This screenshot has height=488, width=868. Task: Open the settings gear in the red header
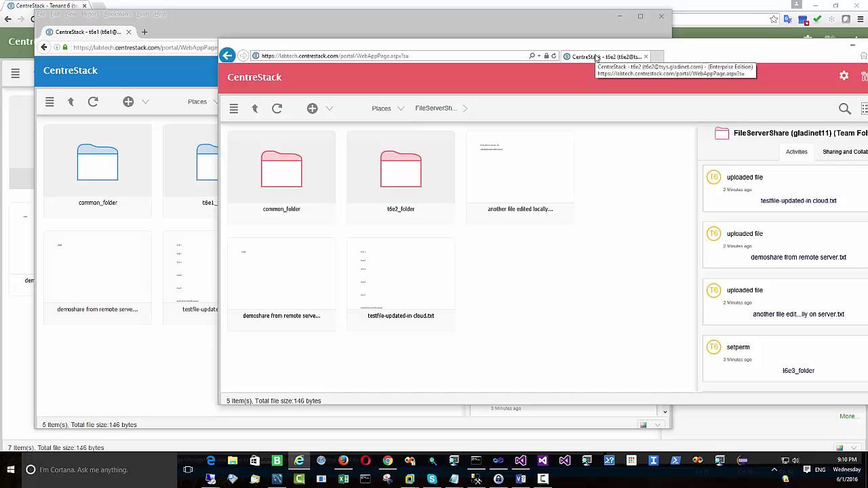[844, 76]
